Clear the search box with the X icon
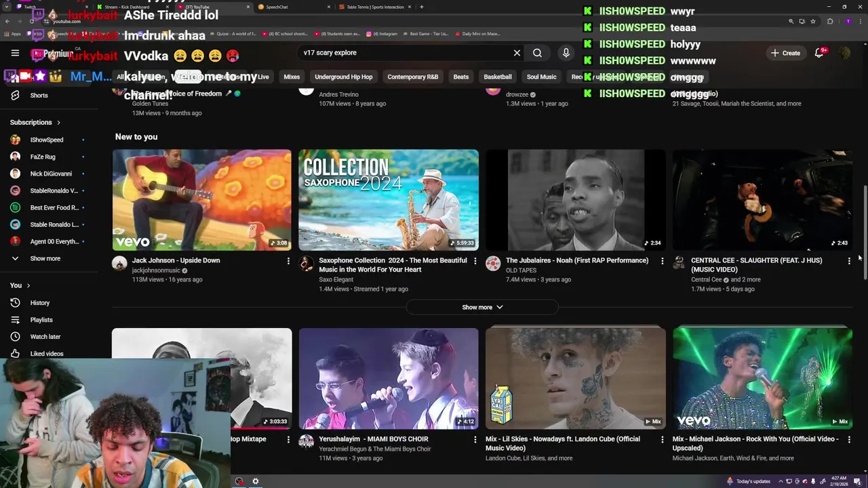Image resolution: width=868 pixels, height=488 pixels. click(517, 53)
